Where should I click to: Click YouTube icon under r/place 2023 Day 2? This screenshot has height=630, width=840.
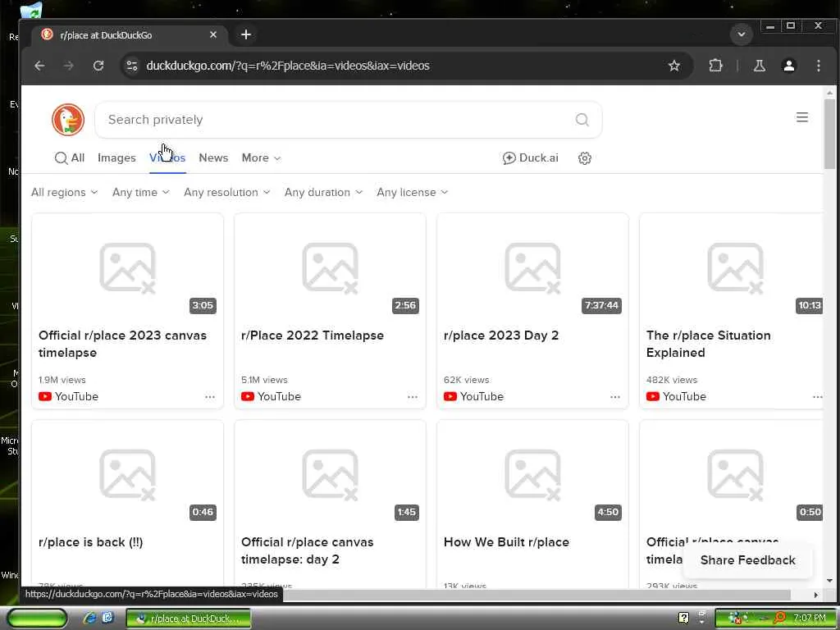[450, 396]
